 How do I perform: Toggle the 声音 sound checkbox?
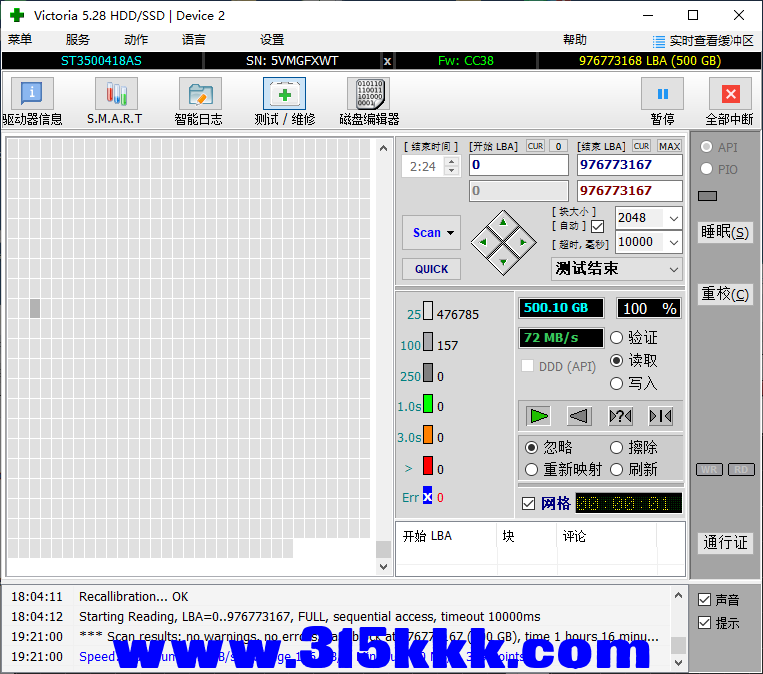coord(705,600)
